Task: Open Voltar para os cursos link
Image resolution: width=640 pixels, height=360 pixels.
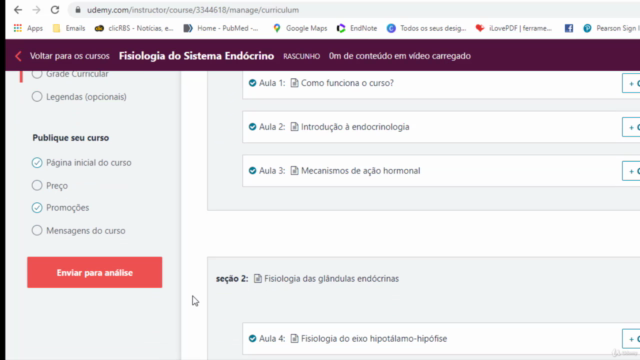Action: tap(69, 56)
